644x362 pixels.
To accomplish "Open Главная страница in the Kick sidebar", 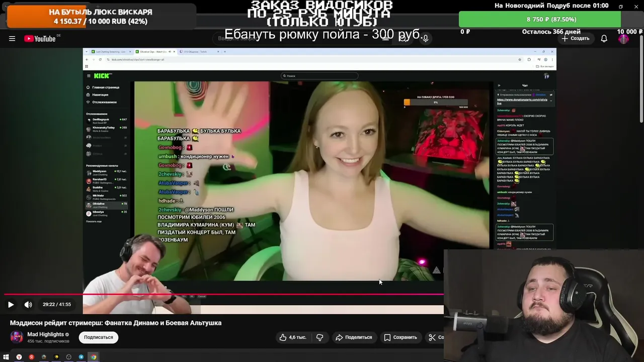I will (x=103, y=87).
